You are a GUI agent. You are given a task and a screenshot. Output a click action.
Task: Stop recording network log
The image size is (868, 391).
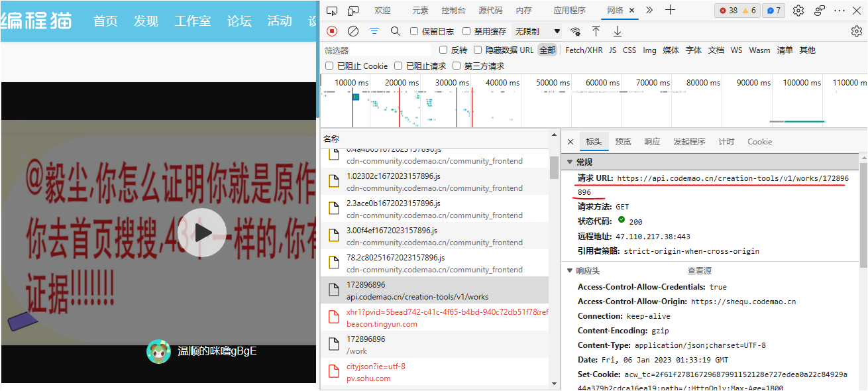click(x=332, y=31)
